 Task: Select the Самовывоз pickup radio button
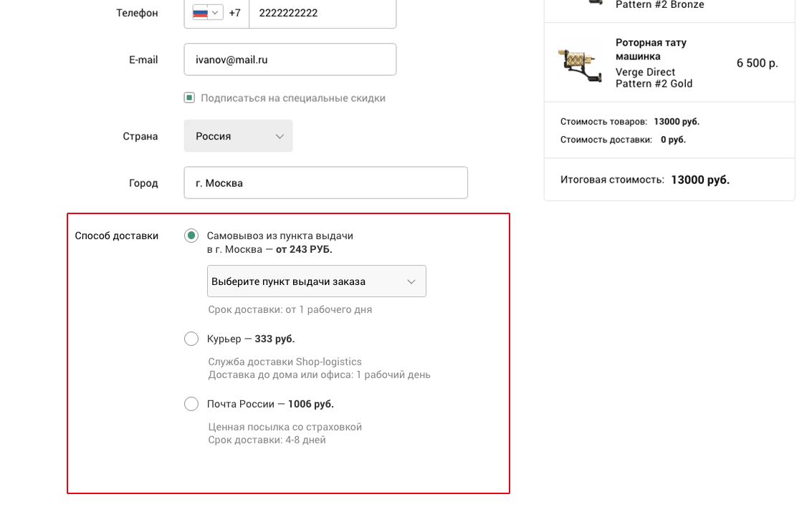click(x=191, y=236)
